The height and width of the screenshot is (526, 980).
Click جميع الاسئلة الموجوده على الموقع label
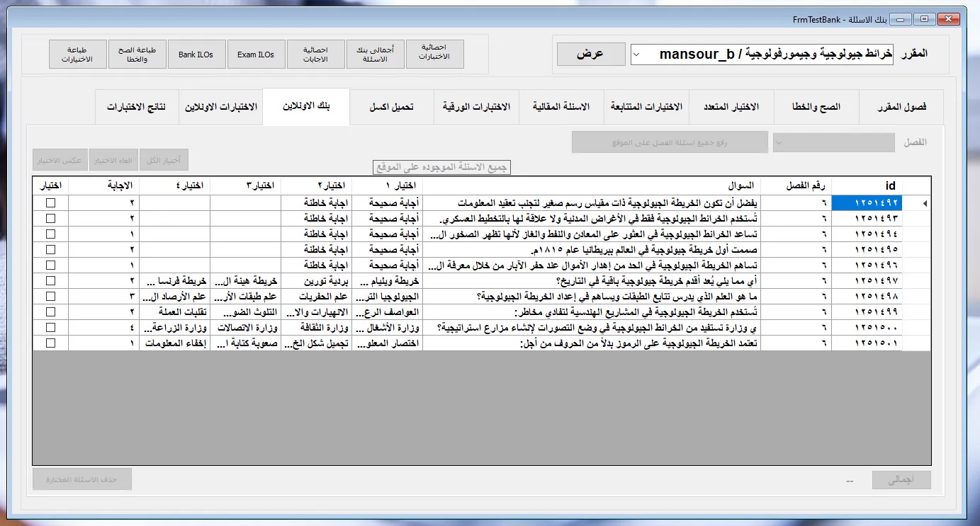pos(442,168)
